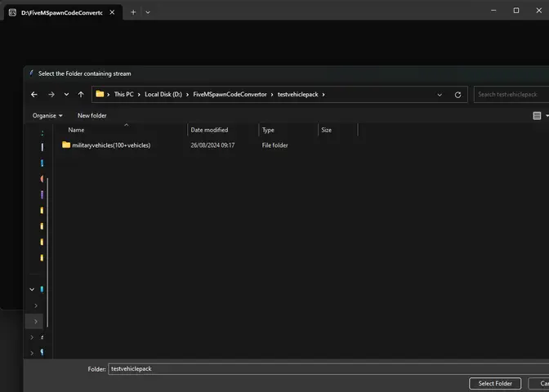The height and width of the screenshot is (392, 549).
Task: Open the Organise menu
Action: coord(47,115)
